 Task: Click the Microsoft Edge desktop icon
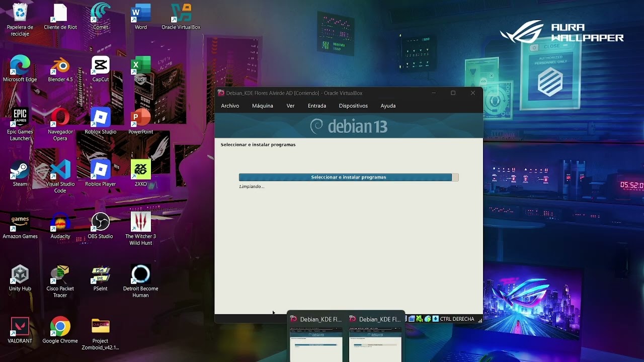[x=20, y=68]
